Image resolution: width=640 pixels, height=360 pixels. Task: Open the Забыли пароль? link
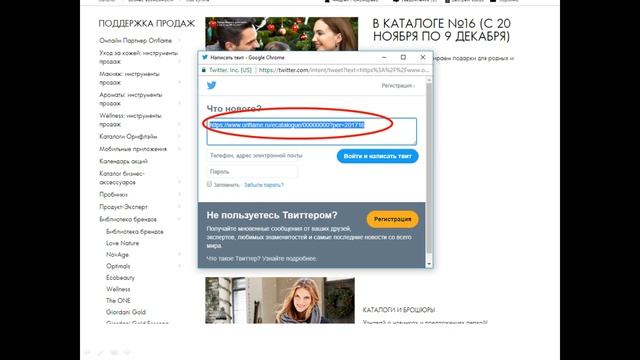pyautogui.click(x=264, y=185)
